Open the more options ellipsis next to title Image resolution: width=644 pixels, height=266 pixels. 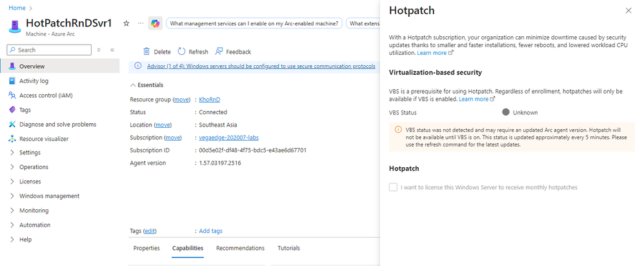[141, 23]
